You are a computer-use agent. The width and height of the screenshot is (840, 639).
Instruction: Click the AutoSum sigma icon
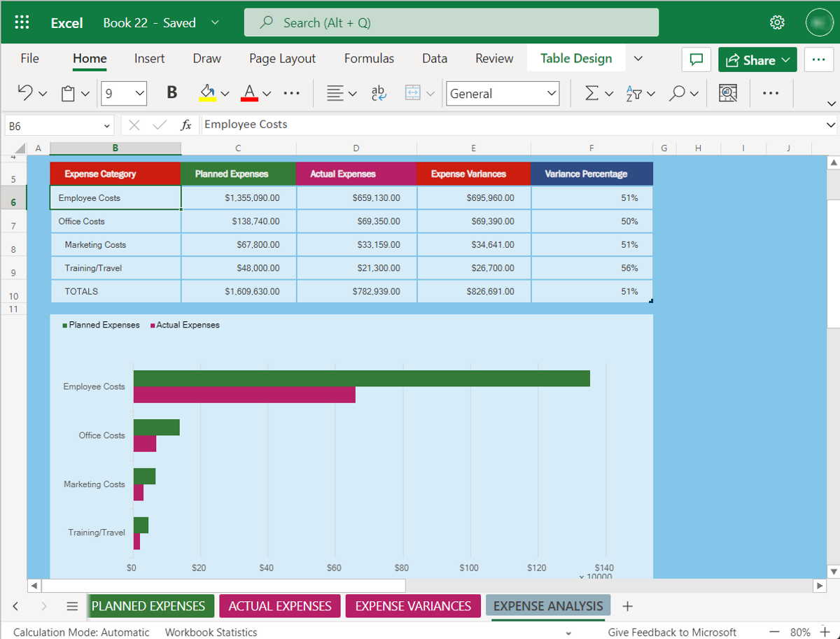pos(592,93)
